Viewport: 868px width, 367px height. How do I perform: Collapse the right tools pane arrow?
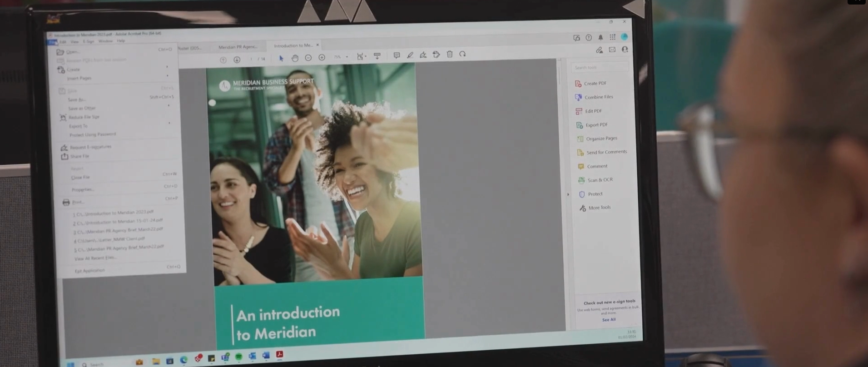point(568,194)
